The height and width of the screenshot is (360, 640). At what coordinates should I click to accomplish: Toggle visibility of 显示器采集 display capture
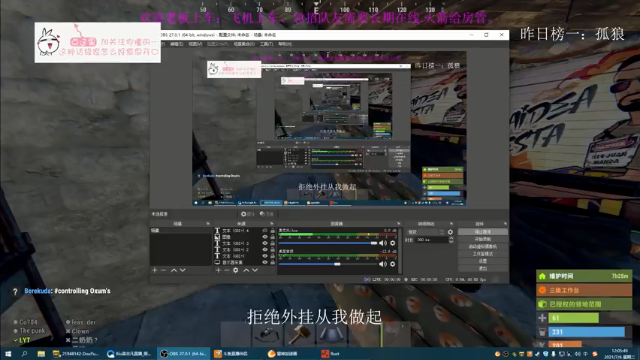(265, 262)
